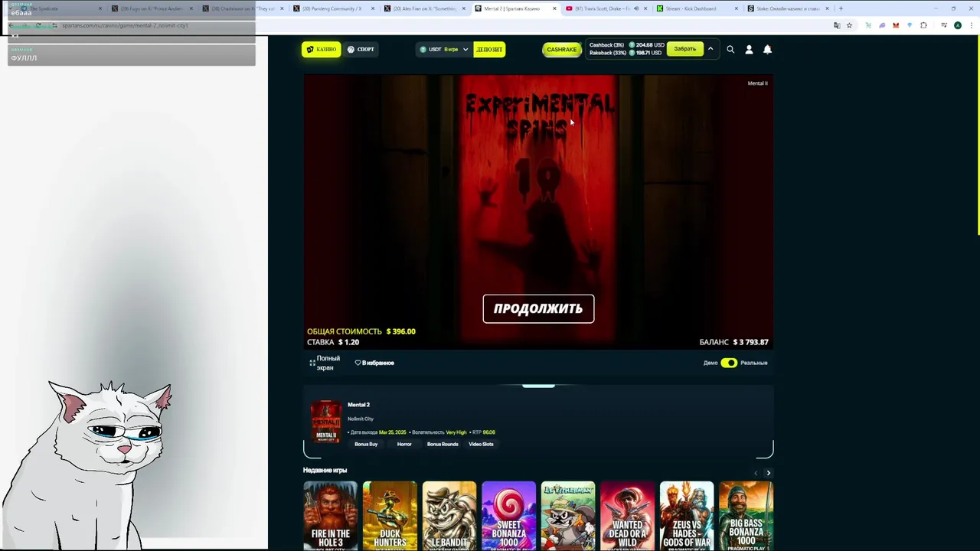Open the CASHRAKE promotion
The height and width of the screenshot is (551, 980).
click(561, 49)
